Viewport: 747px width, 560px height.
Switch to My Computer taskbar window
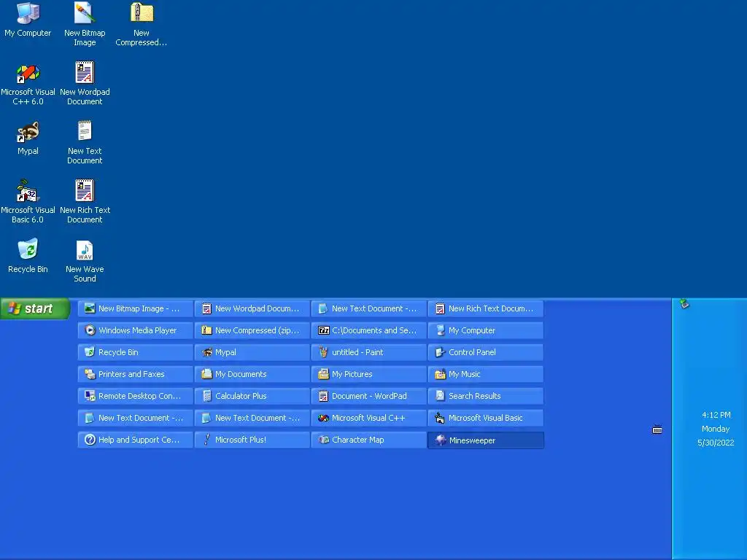tap(486, 330)
